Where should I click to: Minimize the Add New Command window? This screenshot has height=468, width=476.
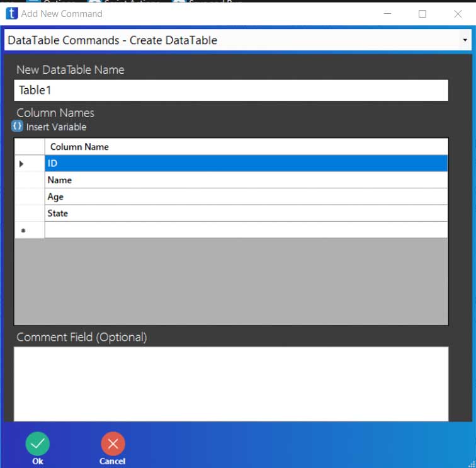click(387, 14)
